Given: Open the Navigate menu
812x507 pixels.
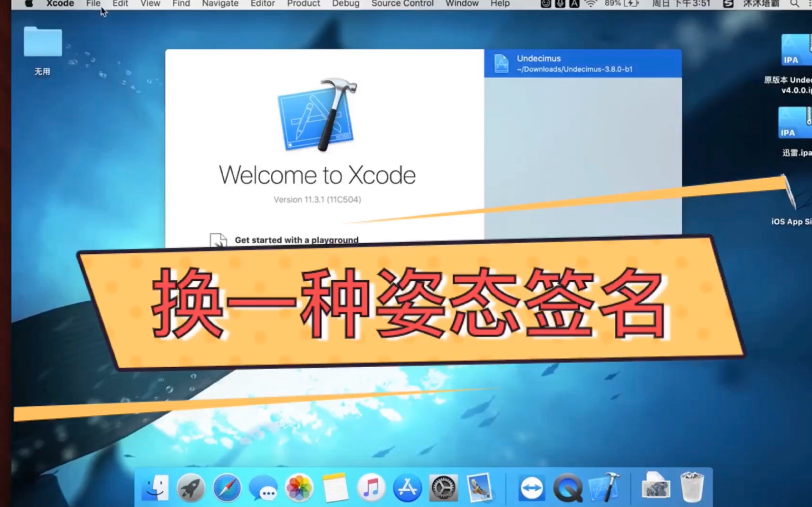Looking at the screenshot, I should click(x=220, y=3).
